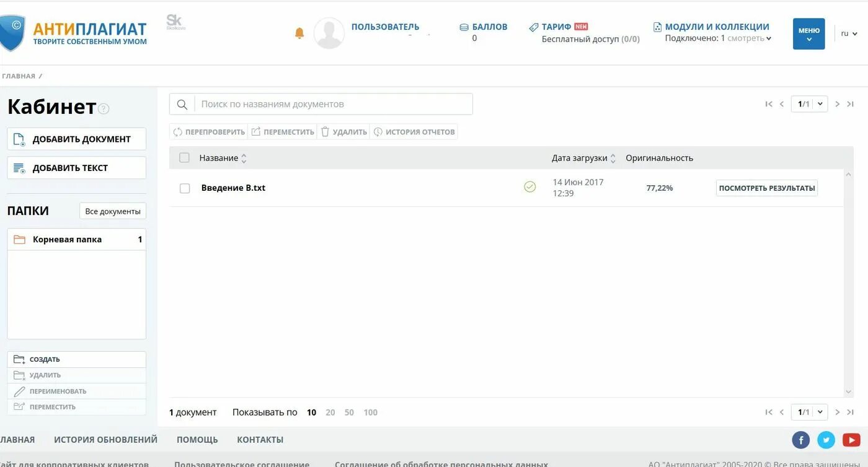Open document Введение В.txt

tap(233, 188)
